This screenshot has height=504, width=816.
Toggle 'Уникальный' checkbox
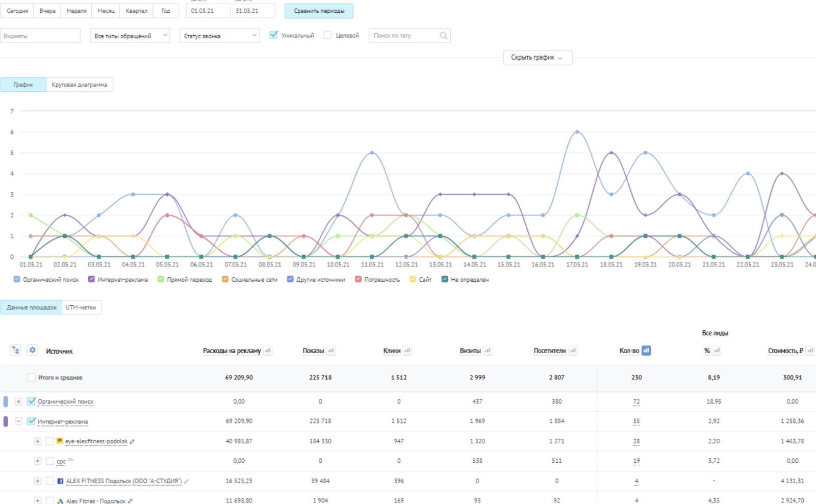click(274, 35)
